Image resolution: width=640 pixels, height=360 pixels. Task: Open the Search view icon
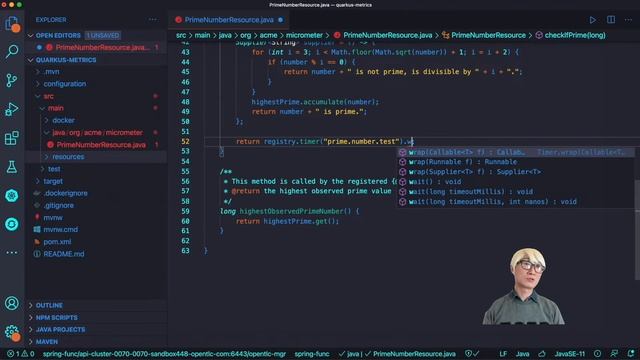[12, 52]
